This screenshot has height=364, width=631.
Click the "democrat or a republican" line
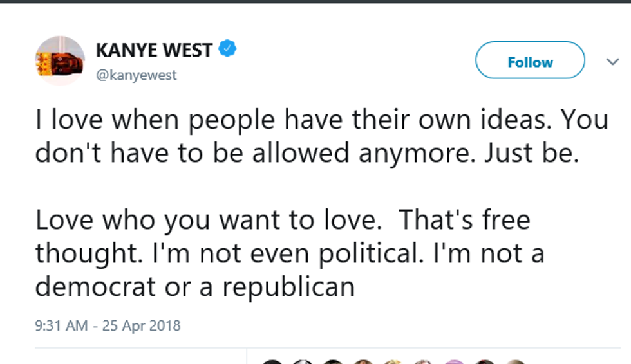click(x=195, y=286)
